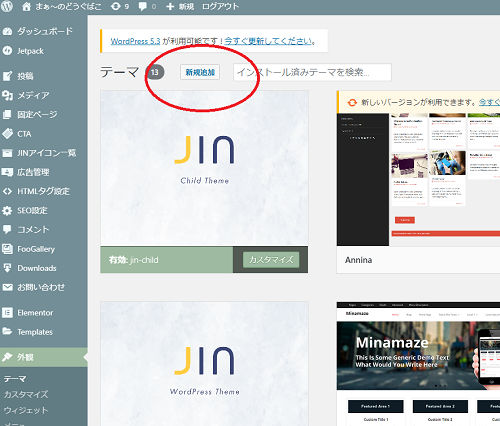Click the メディア icon in the sidebar

(x=7, y=95)
